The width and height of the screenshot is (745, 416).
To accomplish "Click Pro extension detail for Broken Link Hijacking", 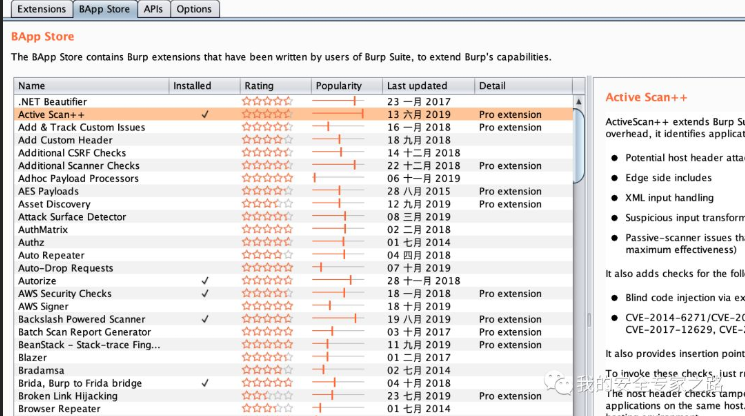I will point(510,396).
